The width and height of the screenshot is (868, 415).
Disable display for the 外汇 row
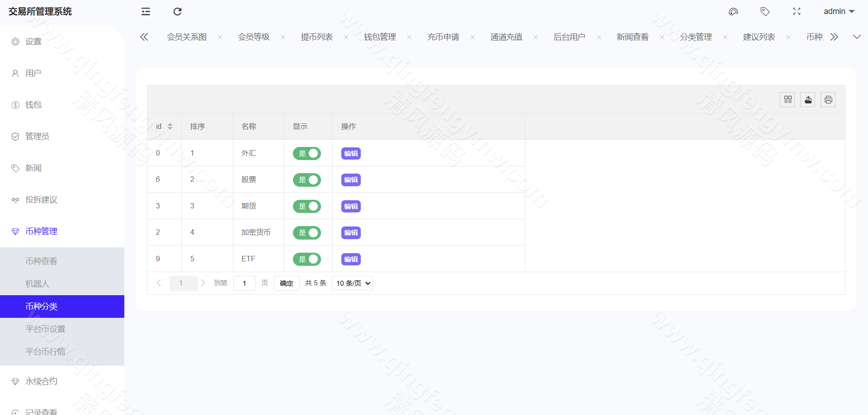pyautogui.click(x=307, y=153)
